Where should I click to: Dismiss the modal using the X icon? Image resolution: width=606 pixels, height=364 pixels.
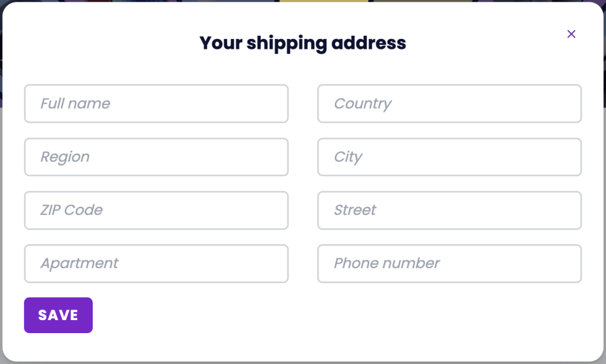click(571, 34)
